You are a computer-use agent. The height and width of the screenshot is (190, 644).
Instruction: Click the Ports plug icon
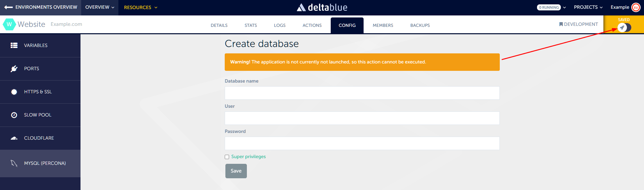pos(14,69)
